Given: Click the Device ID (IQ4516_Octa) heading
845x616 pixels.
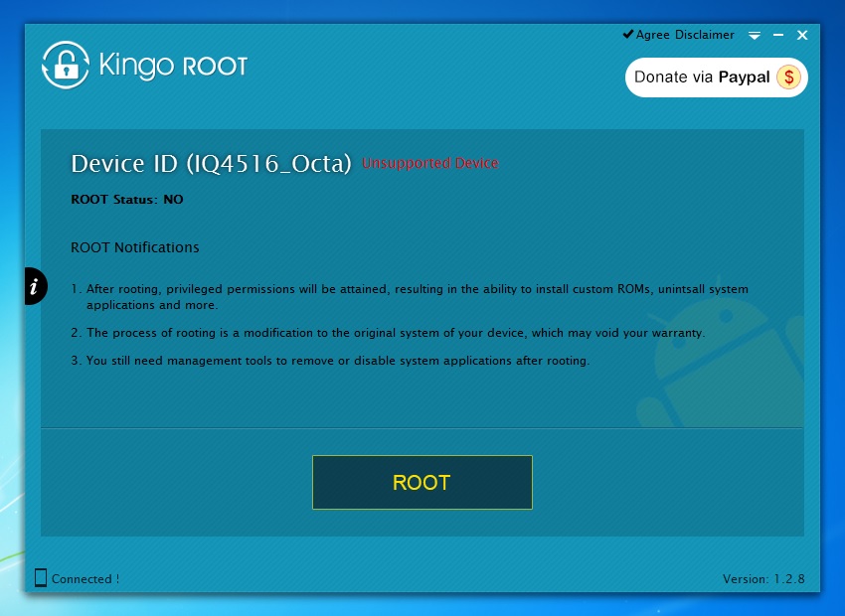Looking at the screenshot, I should coord(211,164).
